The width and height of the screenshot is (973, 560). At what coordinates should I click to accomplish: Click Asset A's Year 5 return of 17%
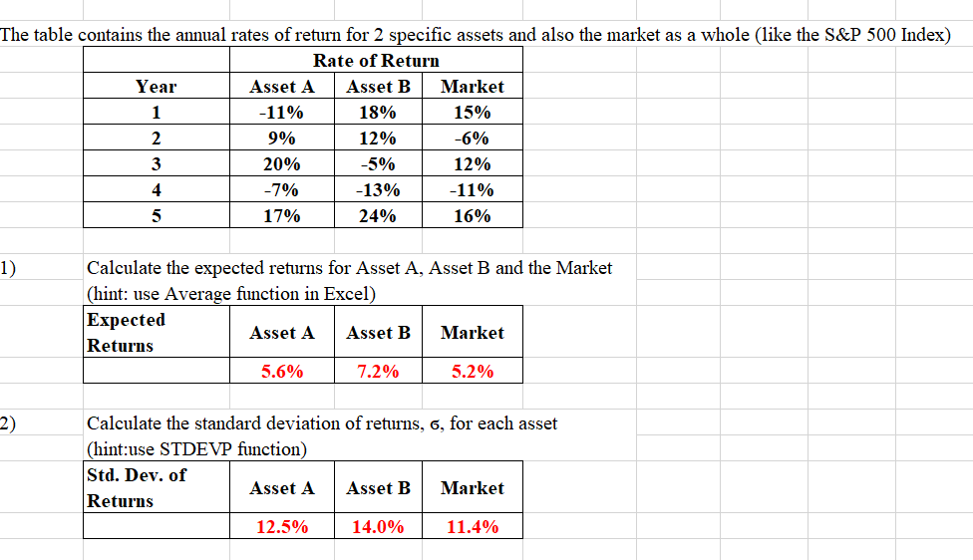click(x=281, y=215)
